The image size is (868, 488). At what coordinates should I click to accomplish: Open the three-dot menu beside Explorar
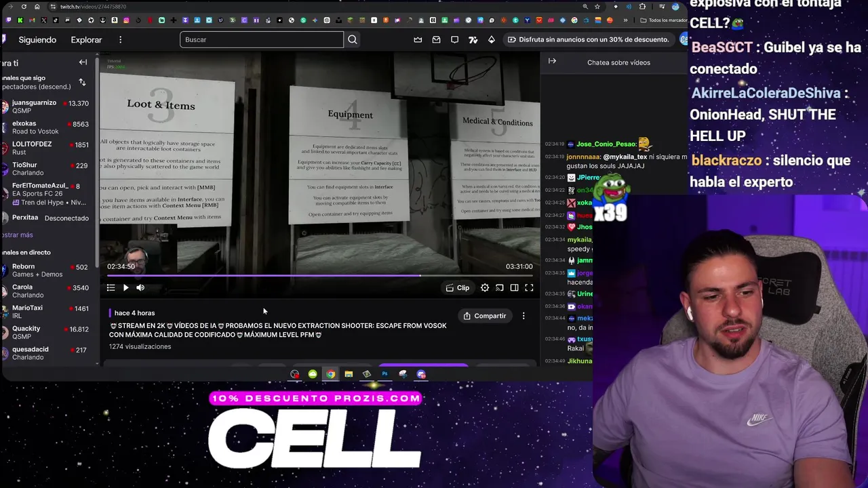120,40
